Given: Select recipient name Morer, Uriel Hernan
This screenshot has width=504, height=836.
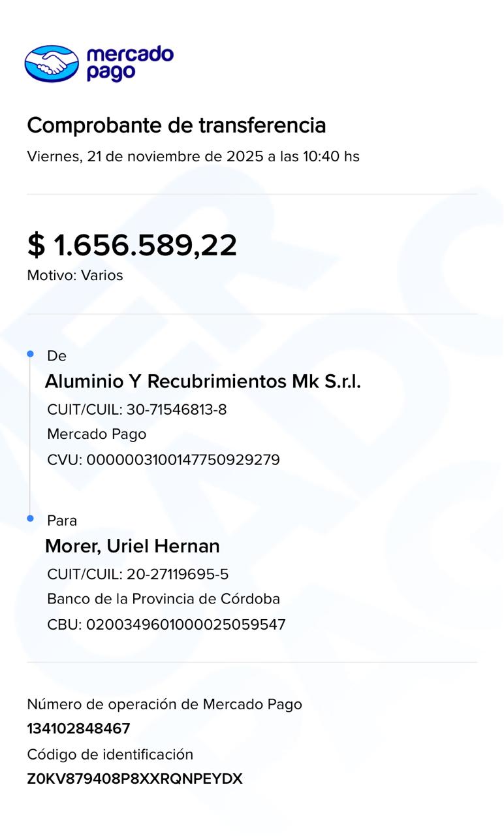Looking at the screenshot, I should [x=132, y=546].
